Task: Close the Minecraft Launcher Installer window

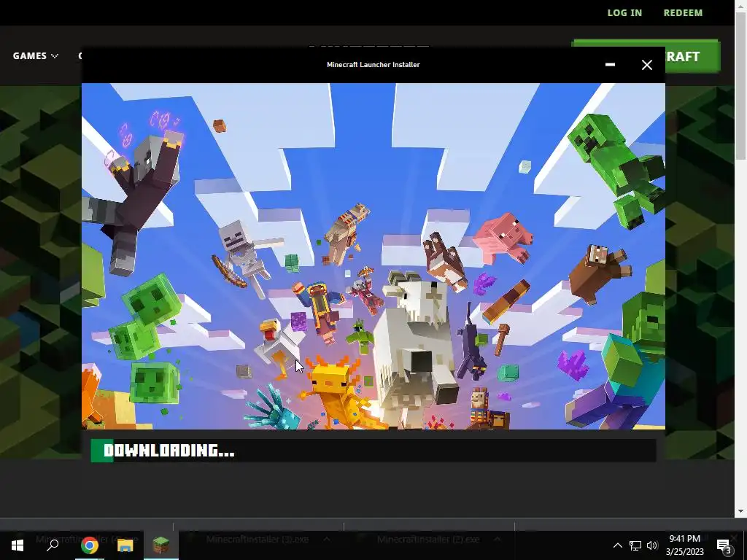Action: tap(646, 65)
